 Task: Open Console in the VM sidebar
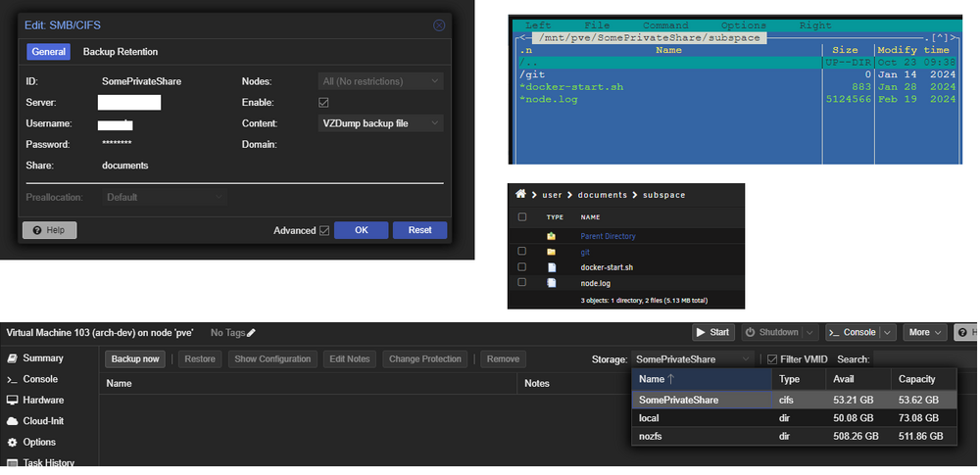(x=40, y=379)
